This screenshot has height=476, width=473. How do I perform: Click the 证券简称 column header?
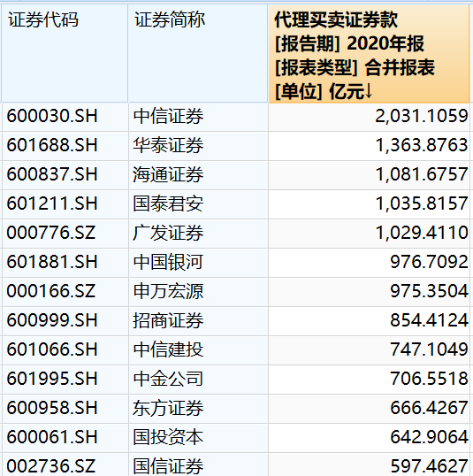(x=198, y=53)
